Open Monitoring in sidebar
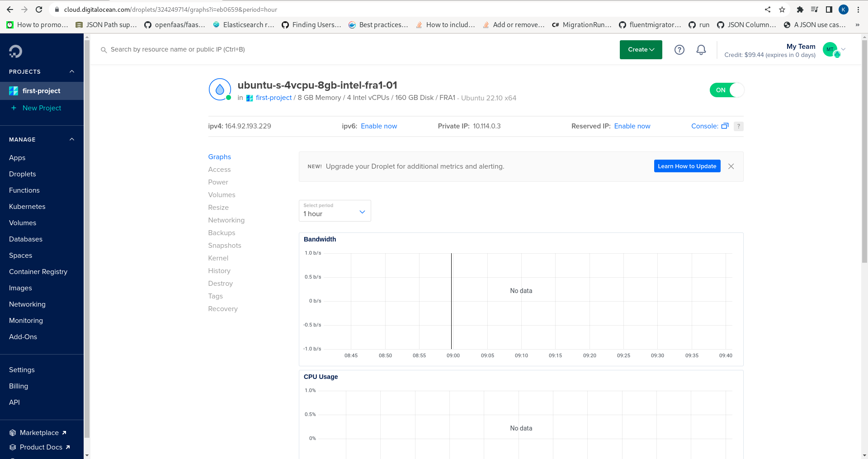 pos(26,321)
